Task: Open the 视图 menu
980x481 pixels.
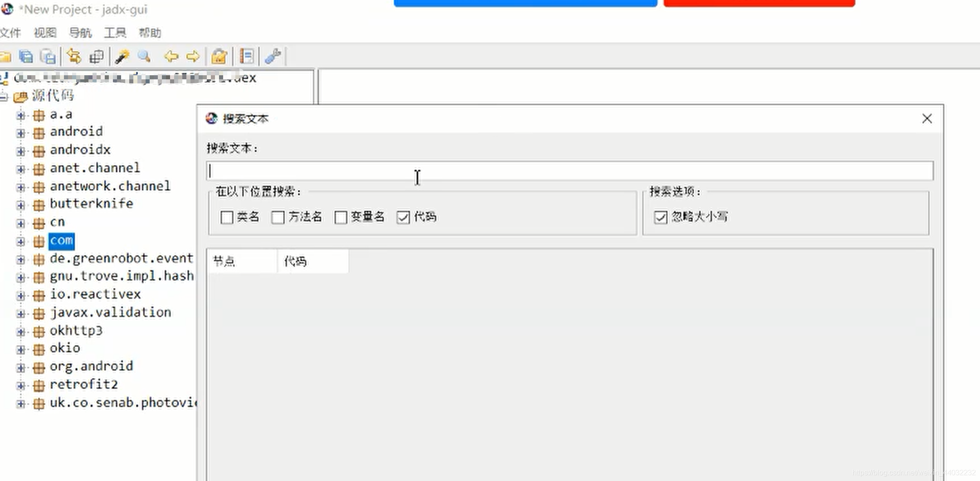Action: (x=45, y=33)
